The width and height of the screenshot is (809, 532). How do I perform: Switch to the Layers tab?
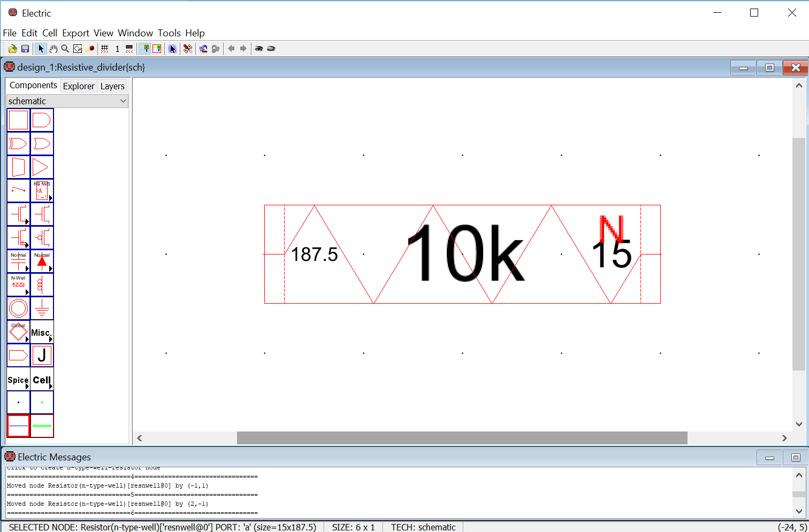tap(112, 86)
